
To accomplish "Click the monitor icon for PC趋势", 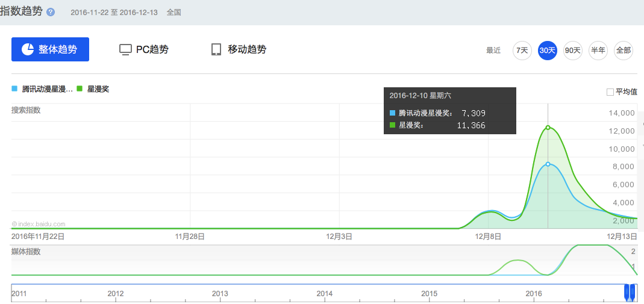I will [125, 49].
